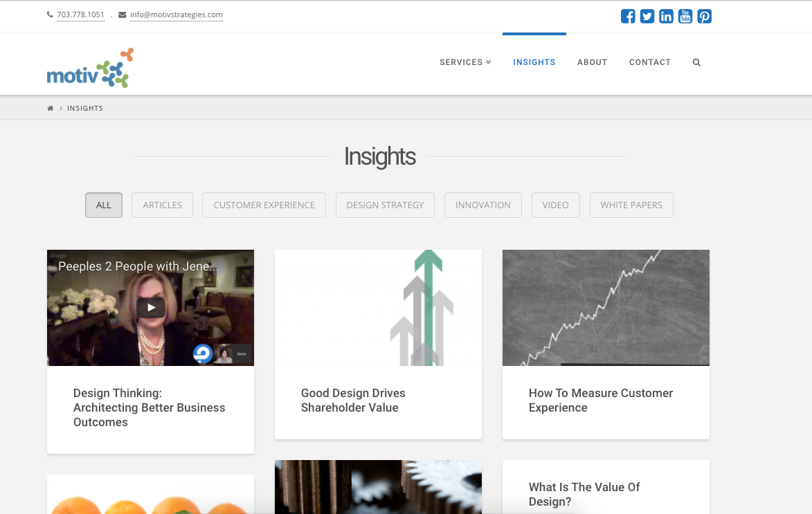Viewport: 812px width, 514px height.
Task: Open the About page
Action: (592, 62)
